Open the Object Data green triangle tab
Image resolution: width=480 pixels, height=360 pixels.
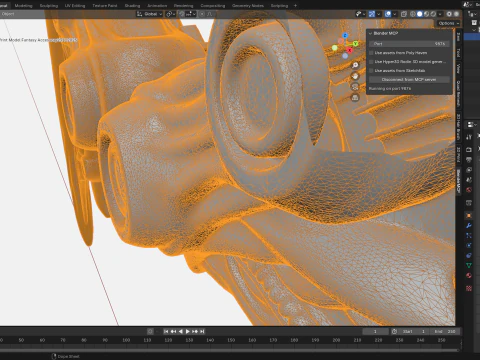(x=469, y=265)
